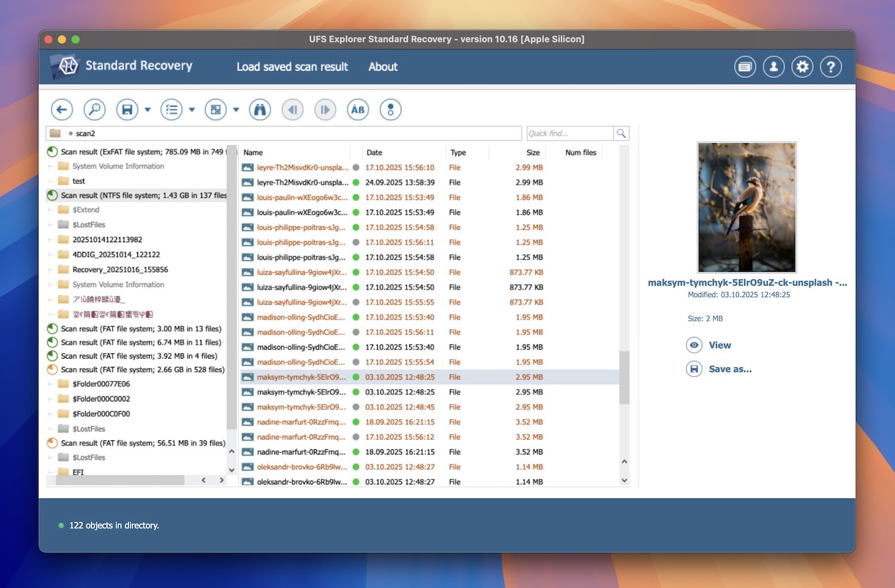Viewport: 895px width, 588px height.
Task: Open the settings gear in header
Action: coord(802,66)
